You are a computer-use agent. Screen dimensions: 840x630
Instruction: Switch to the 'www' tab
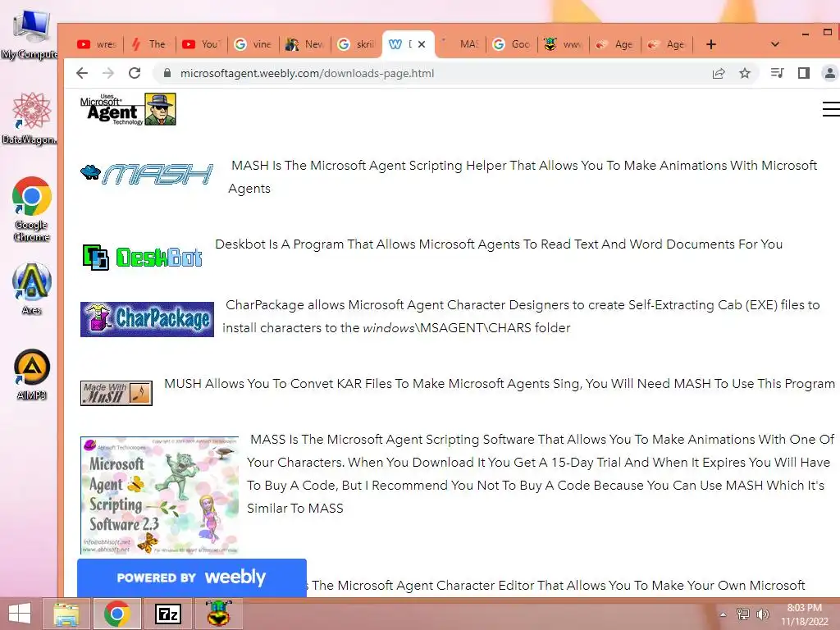tap(564, 44)
